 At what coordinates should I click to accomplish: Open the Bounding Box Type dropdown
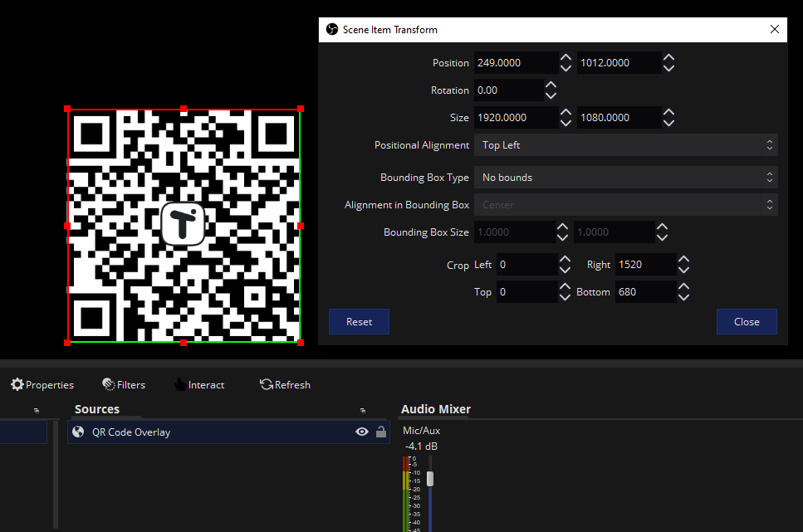click(626, 177)
